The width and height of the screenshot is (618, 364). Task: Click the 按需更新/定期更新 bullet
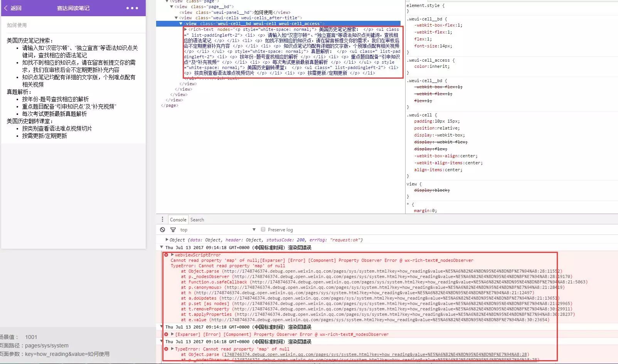(44, 136)
